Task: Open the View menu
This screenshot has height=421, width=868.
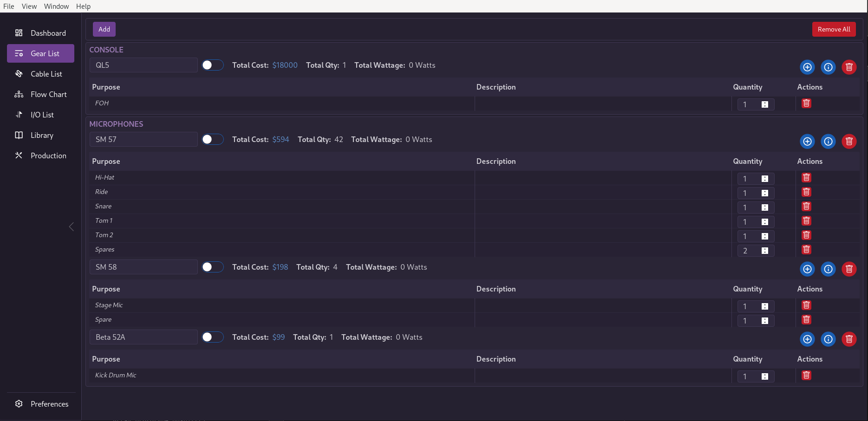Action: (x=29, y=6)
